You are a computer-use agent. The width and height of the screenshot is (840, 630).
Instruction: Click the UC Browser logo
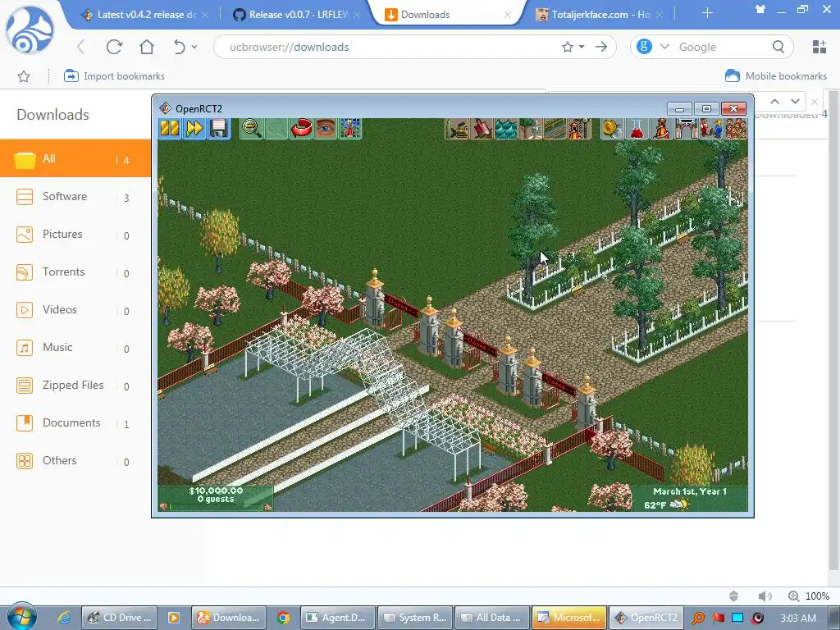tap(30, 30)
